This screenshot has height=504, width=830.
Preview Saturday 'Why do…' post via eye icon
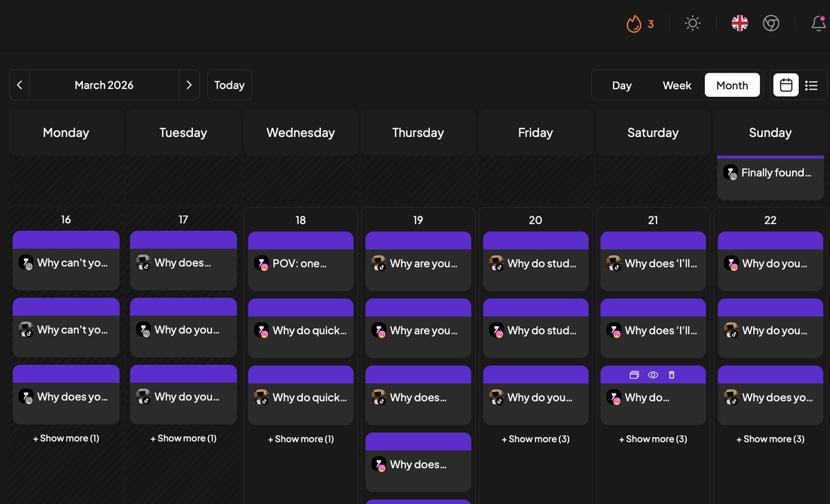click(x=653, y=375)
